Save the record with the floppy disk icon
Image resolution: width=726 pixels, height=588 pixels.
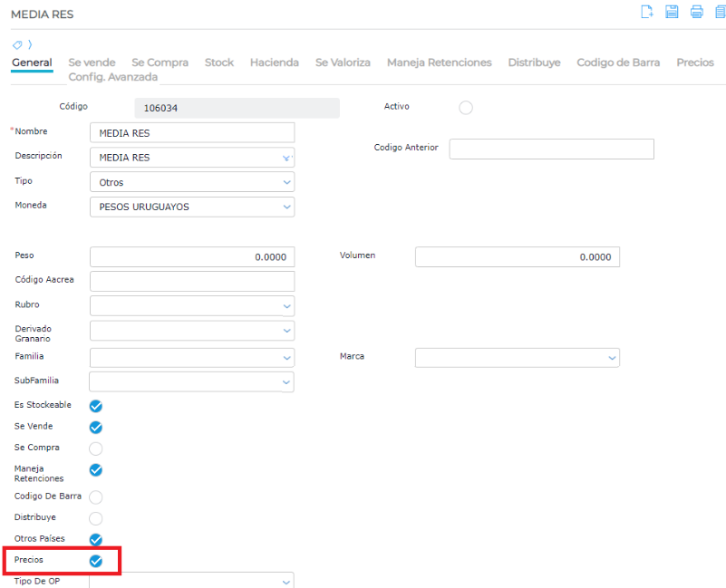tap(672, 12)
